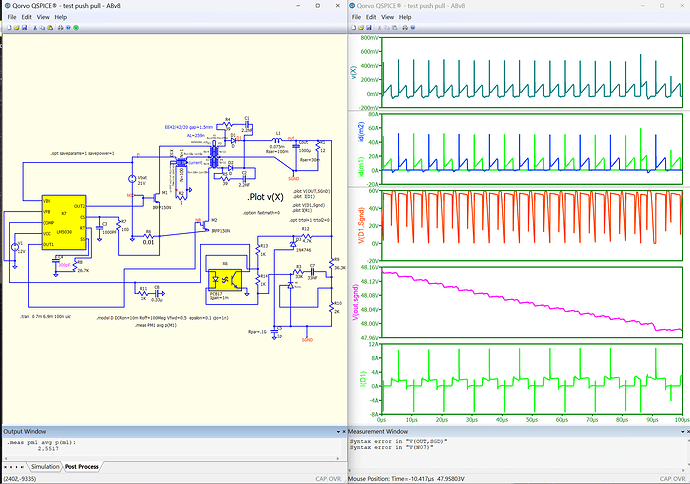Close the Output Window pane with X
Image resolution: width=690 pixels, height=484 pixels.
[x=344, y=432]
